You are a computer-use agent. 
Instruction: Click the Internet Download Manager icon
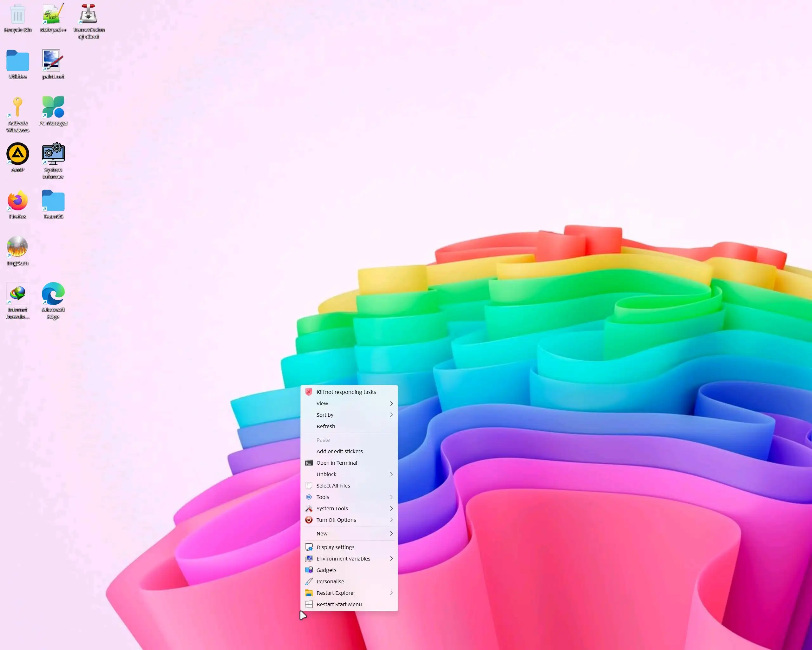tap(17, 294)
